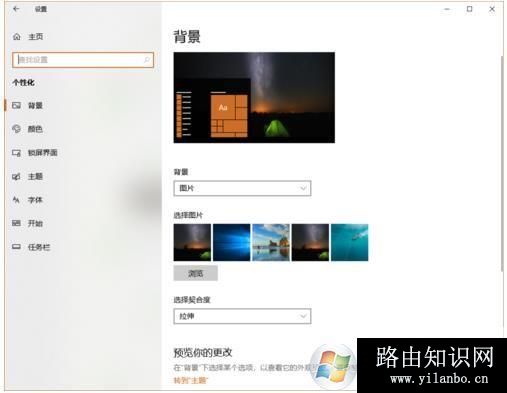This screenshot has height=393, width=507.
Task: Click the 选择图片 label
Action: tap(188, 215)
